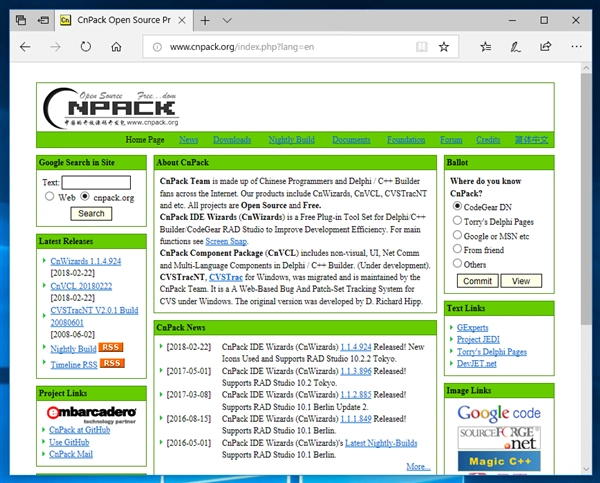Click the browser address bar URL
600x483 pixels.
coord(242,47)
